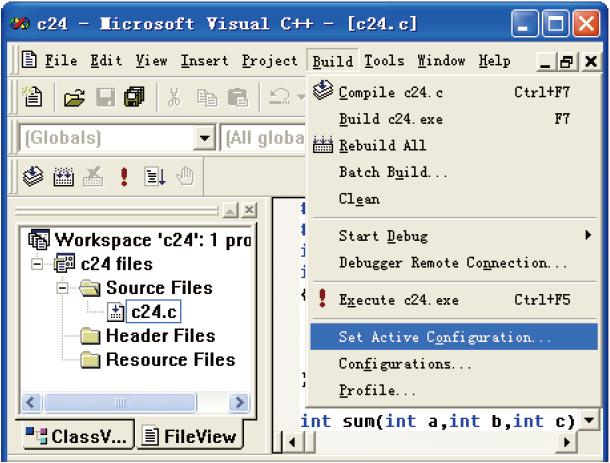Open the Project menu
Image resolution: width=610 pixels, height=463 pixels.
(270, 61)
